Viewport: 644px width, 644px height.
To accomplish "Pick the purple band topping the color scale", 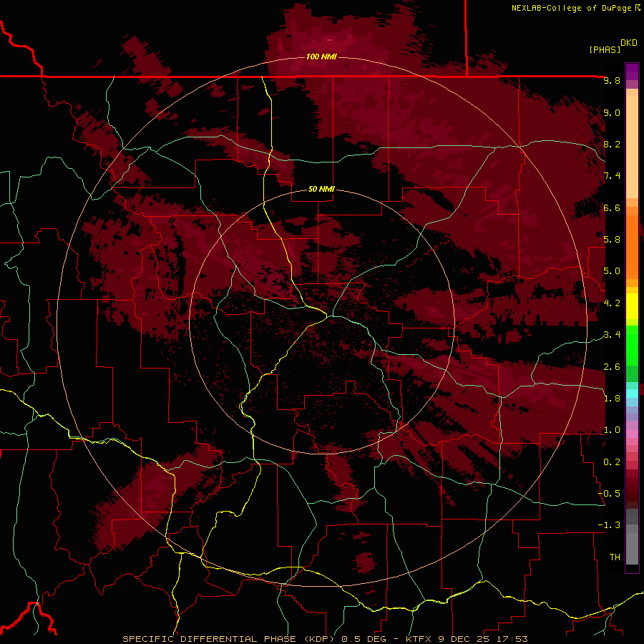I will tap(632, 72).
